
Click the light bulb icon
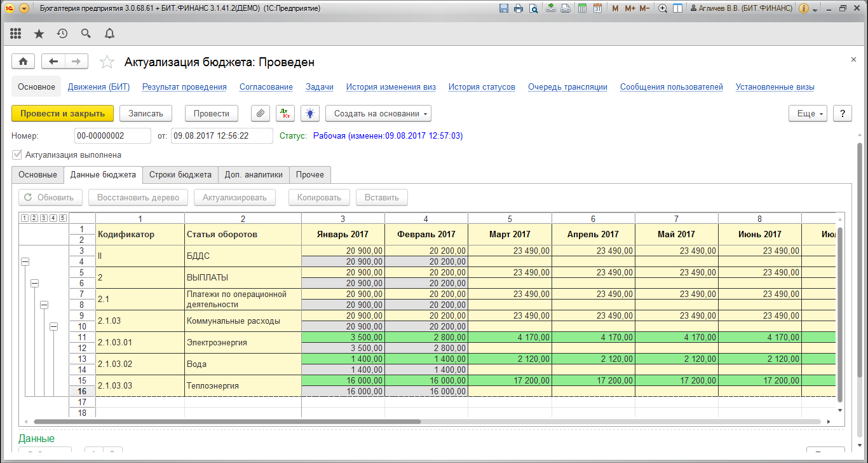pyautogui.click(x=310, y=113)
